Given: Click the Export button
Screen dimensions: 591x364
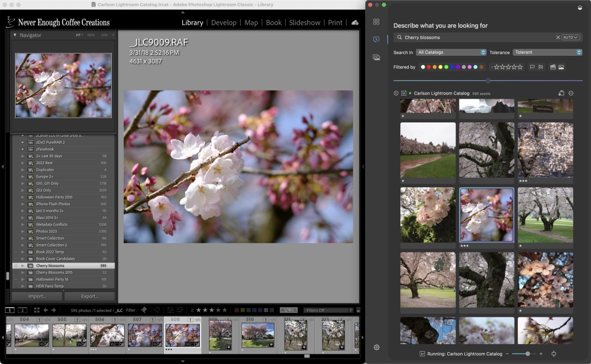Looking at the screenshot, I should (89, 296).
